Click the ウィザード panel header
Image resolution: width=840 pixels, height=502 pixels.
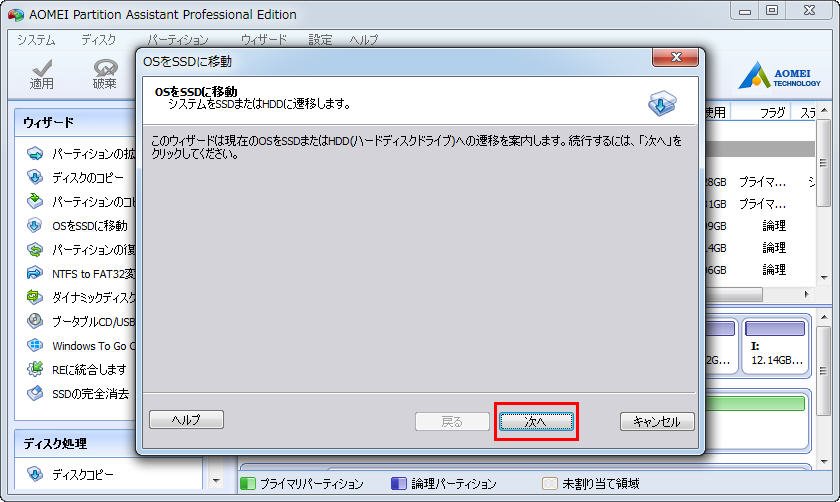pos(76,122)
